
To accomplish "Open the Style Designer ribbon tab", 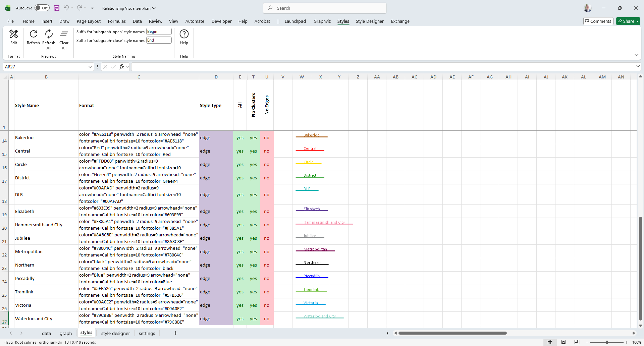I will tap(369, 21).
